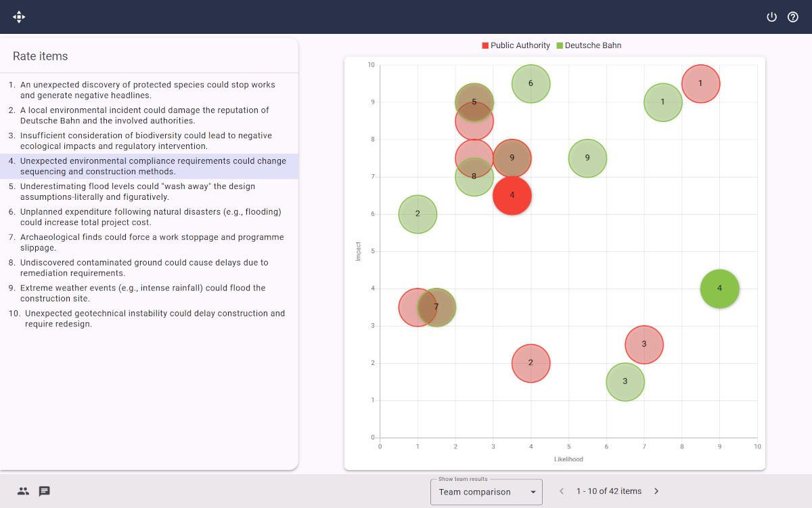Image resolution: width=812 pixels, height=508 pixels.
Task: Select item 9 about extreme weather events
Action: 149,293
